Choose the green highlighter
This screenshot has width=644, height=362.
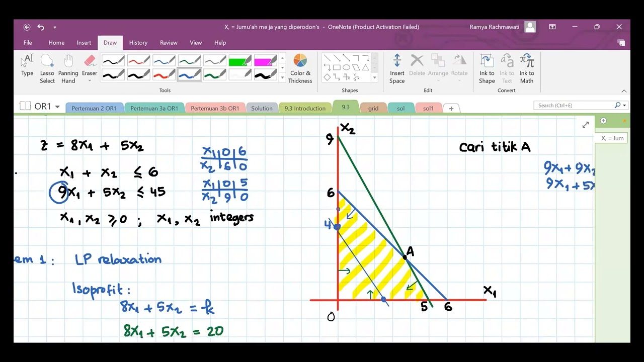pos(240,61)
